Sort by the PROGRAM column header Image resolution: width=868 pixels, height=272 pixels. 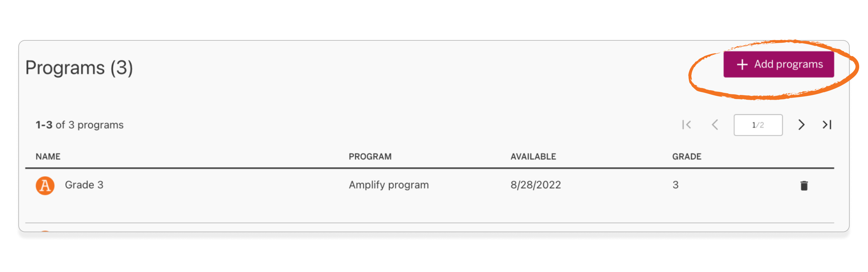370,157
